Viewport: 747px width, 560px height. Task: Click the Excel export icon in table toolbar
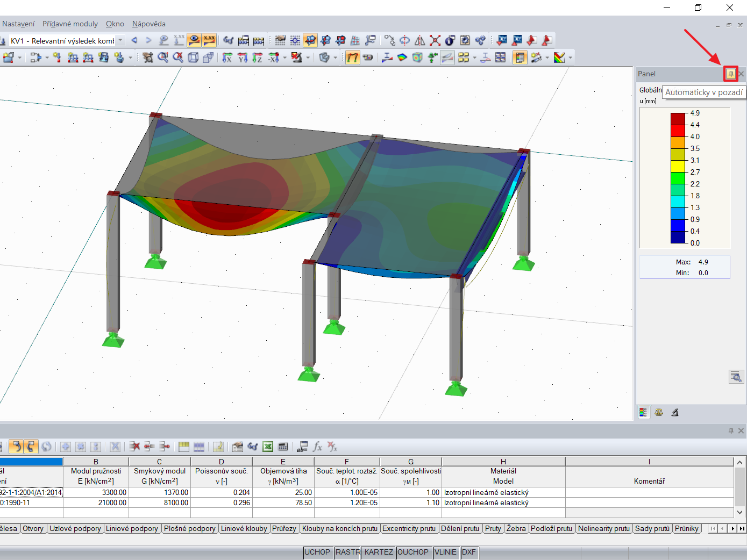pyautogui.click(x=268, y=447)
